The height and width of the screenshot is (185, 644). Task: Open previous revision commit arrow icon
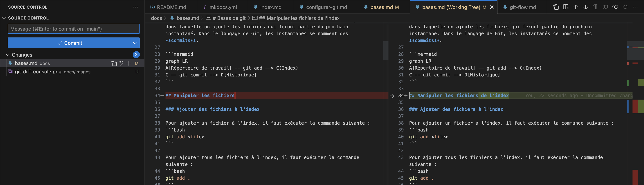pos(615,7)
